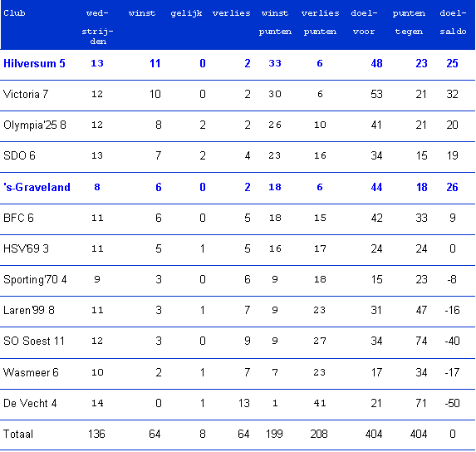Select the Laren'99 8 team name

point(29,310)
